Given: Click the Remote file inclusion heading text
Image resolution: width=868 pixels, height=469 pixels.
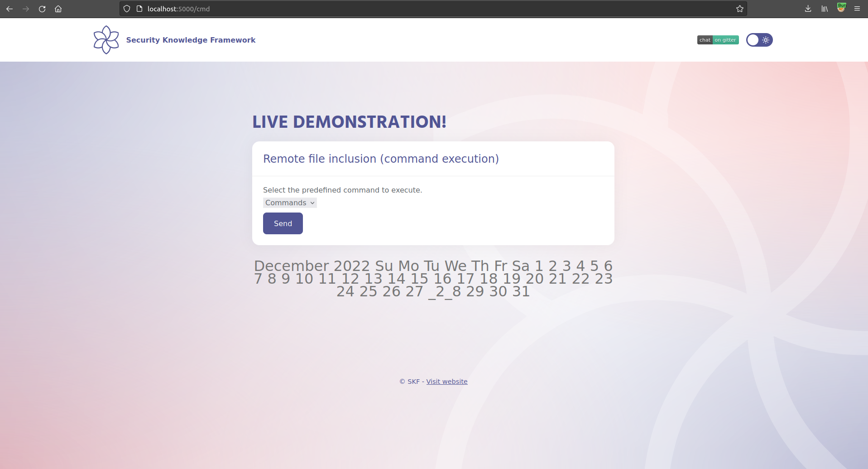Looking at the screenshot, I should [381, 159].
